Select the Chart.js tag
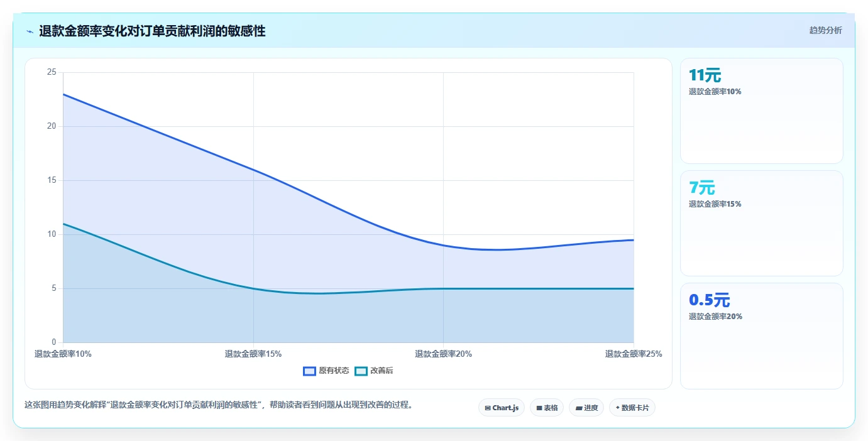This screenshot has width=868, height=441. pyautogui.click(x=502, y=408)
